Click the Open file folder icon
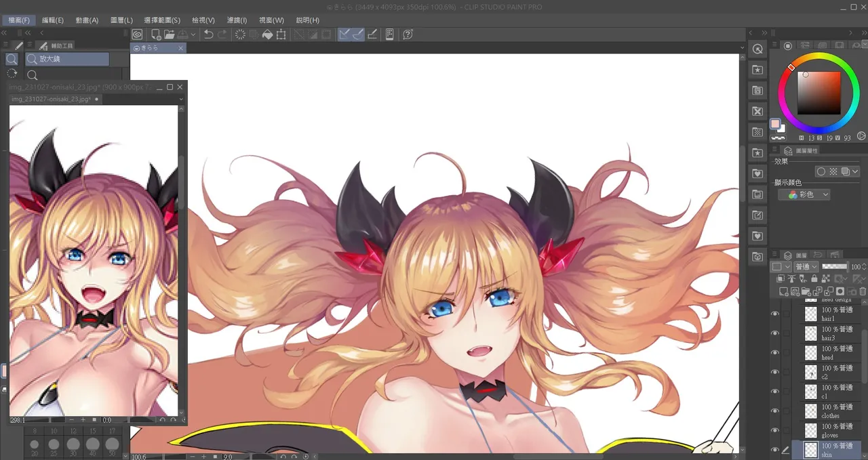Screen dimensions: 868x460 (x=169, y=34)
